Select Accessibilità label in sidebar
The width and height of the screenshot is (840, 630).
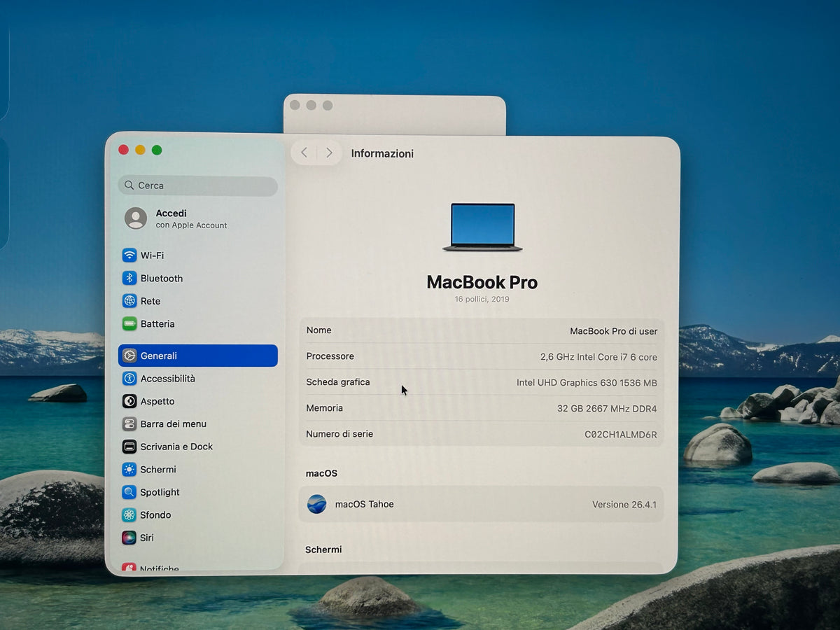tap(168, 378)
